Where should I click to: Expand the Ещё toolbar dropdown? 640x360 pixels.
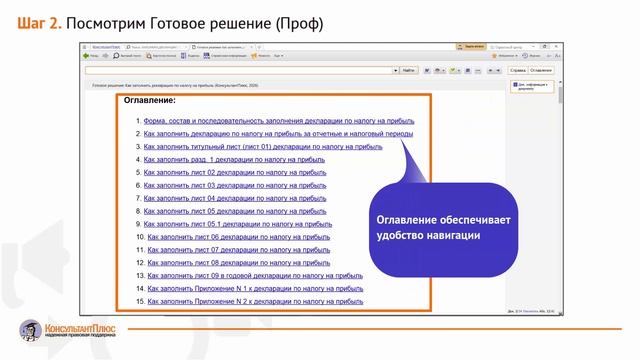pos(278,56)
